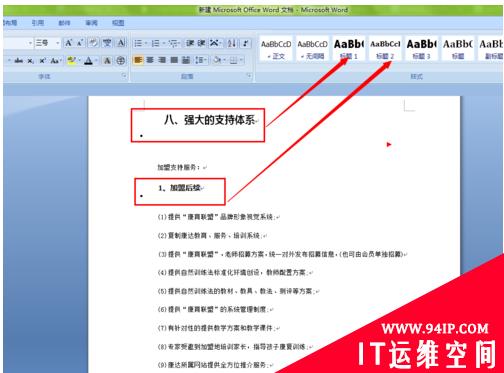
Task: Expand the bullet list style dropdown arrow
Action: click(x=146, y=43)
